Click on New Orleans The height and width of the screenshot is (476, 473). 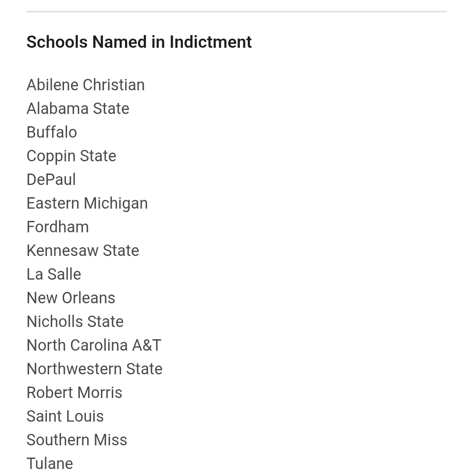coord(71,298)
